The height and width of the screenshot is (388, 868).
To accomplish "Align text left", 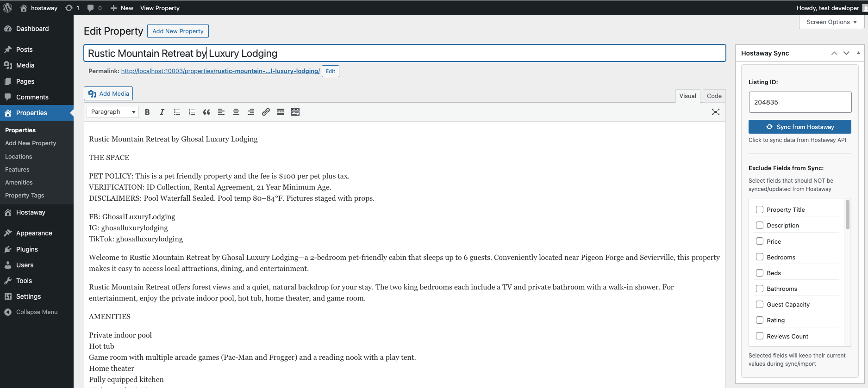I will click(x=221, y=112).
